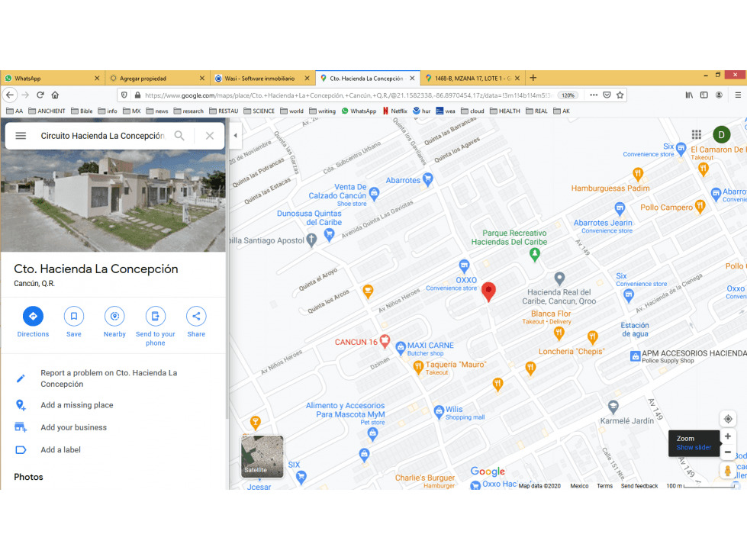Click the Karmelé Jardín marker
This screenshot has height=560, width=747.
(613, 407)
